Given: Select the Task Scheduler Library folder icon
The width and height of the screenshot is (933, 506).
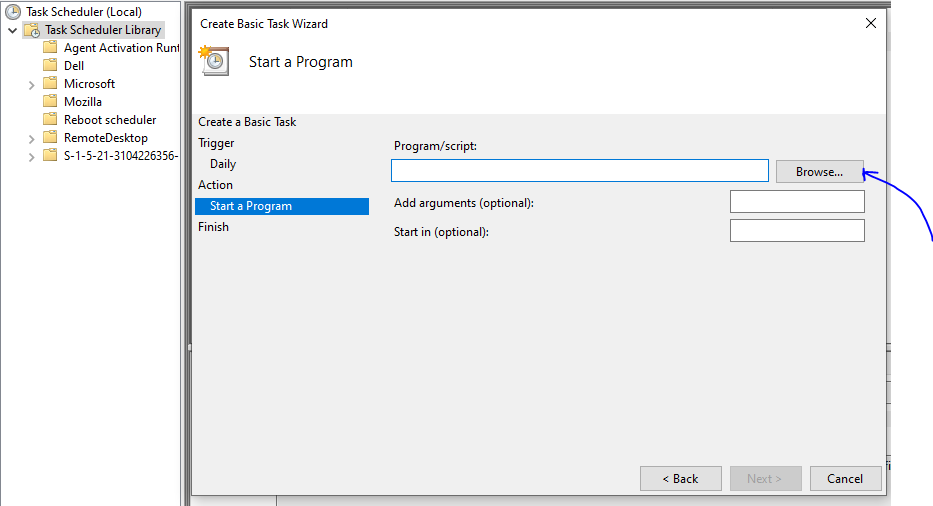Looking at the screenshot, I should (32, 30).
